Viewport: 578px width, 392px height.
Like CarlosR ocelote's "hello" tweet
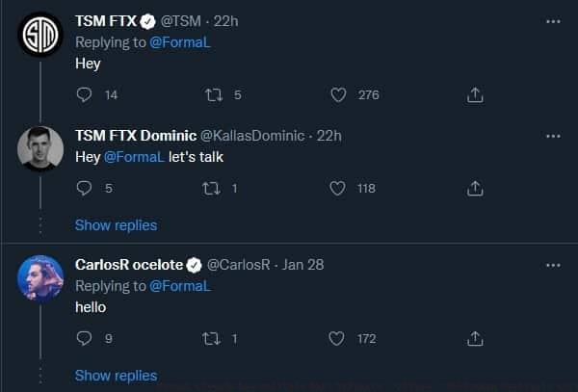[338, 338]
